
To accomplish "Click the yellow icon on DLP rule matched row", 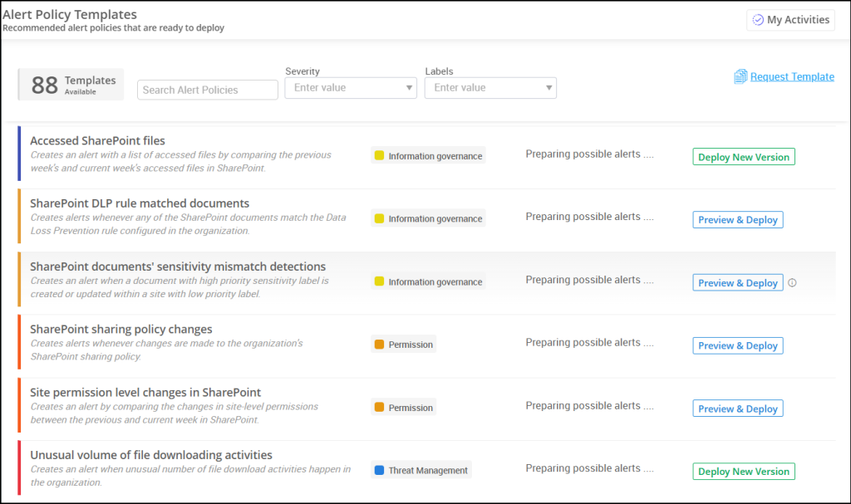I will click(379, 218).
